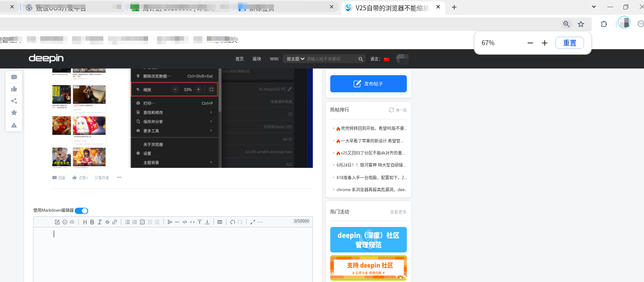Viewport: 644px width, 282px height.
Task: Increase zoom with the plus button
Action: click(x=545, y=43)
